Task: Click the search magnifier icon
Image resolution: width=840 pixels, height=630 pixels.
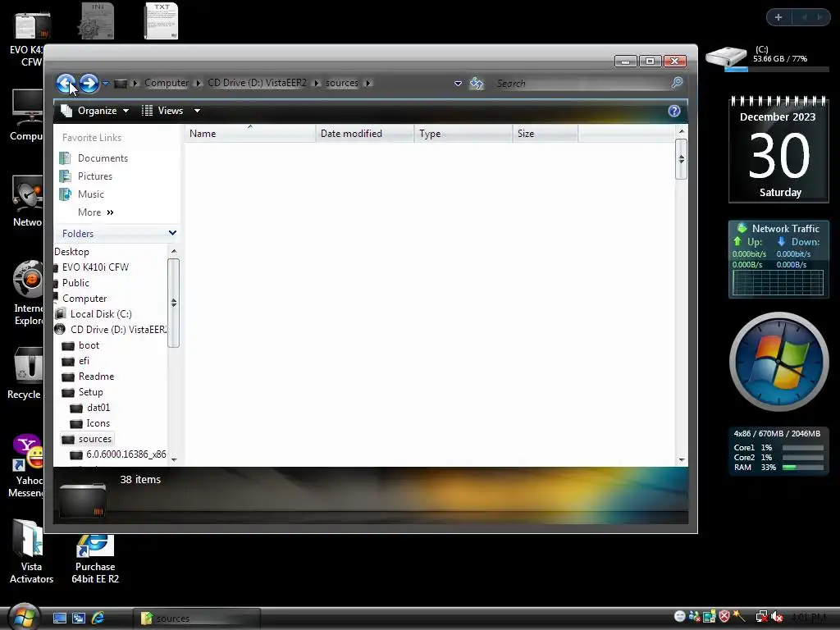Action: pos(677,83)
